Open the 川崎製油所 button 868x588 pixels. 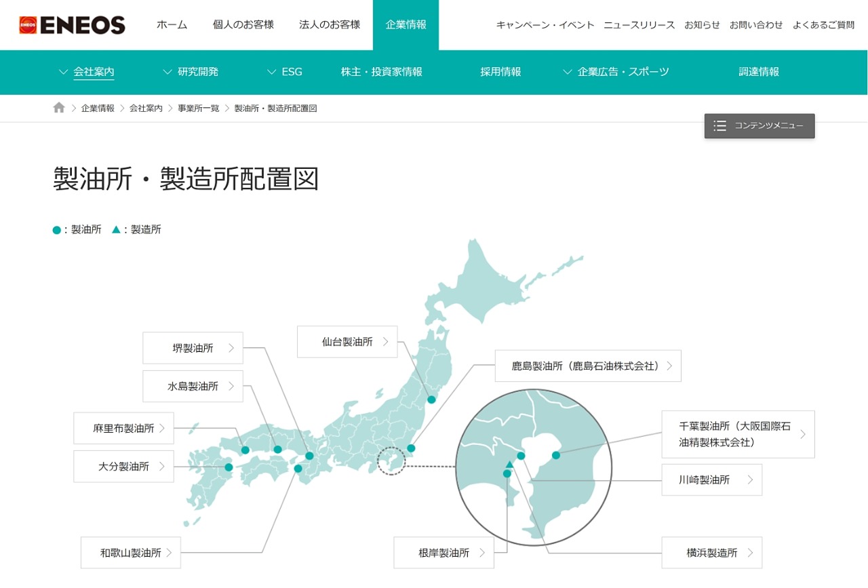tap(712, 480)
